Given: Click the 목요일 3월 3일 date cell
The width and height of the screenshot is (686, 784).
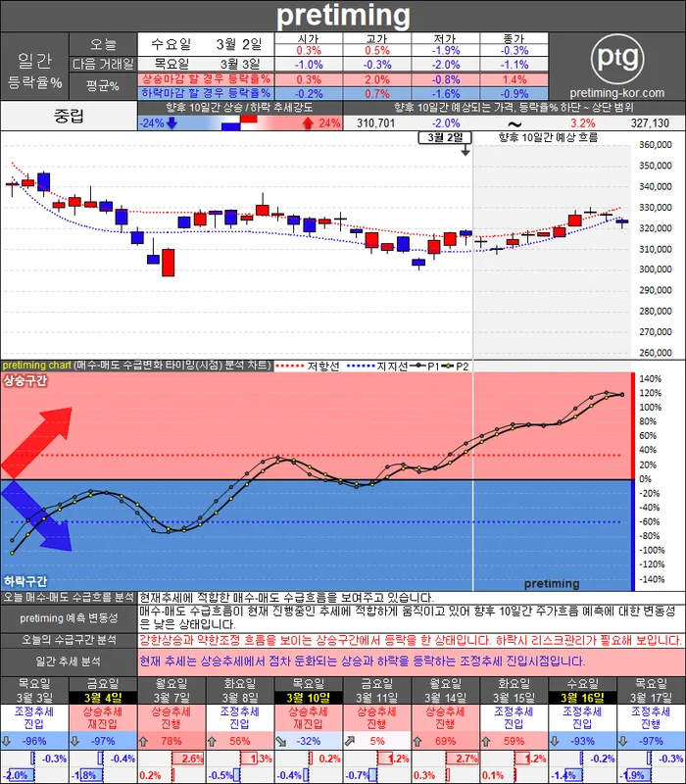Looking at the screenshot, I should click(206, 64).
